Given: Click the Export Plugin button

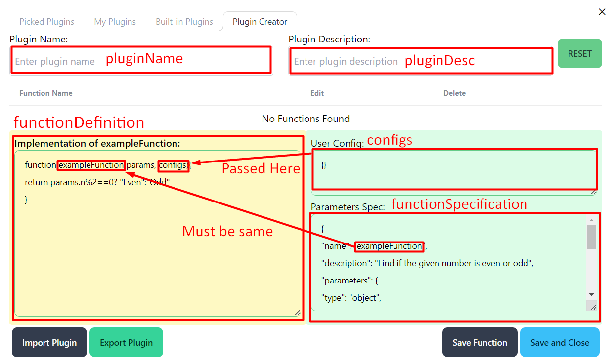Looking at the screenshot, I should tap(126, 342).
